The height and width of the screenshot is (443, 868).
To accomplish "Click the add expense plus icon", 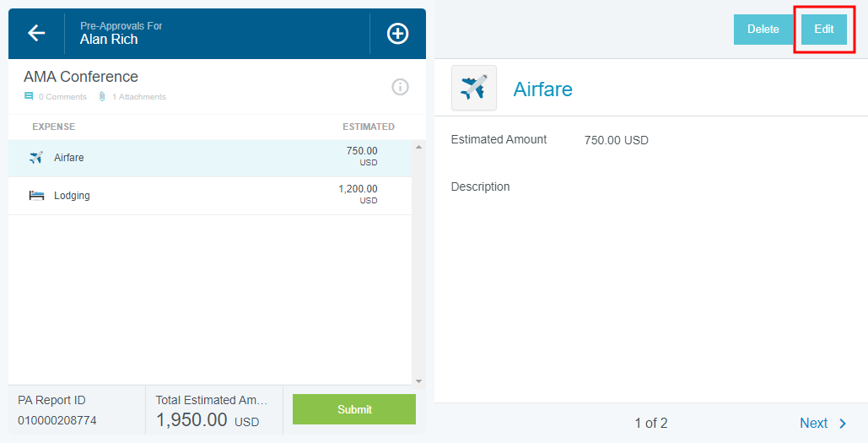I will [x=397, y=33].
